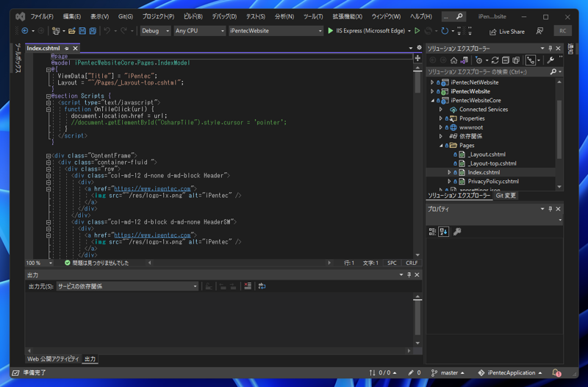Image resolution: width=588 pixels, height=387 pixels.
Task: Switch to Web 公開アクティビティ tab
Action: (x=53, y=359)
